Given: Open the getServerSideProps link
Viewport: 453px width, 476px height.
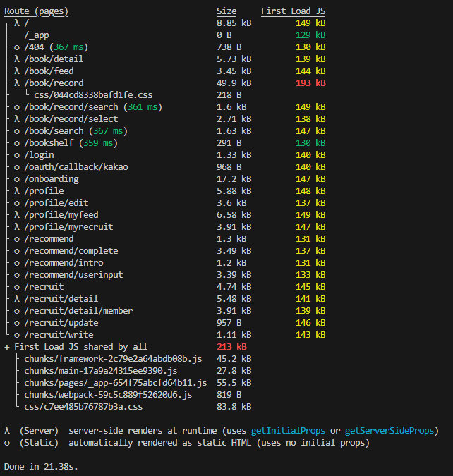Looking at the screenshot, I should [389, 431].
